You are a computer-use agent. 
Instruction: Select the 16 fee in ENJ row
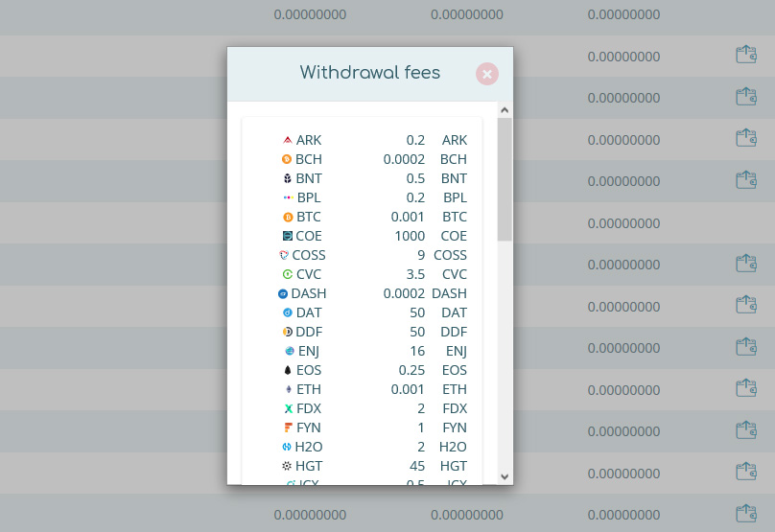tap(417, 351)
